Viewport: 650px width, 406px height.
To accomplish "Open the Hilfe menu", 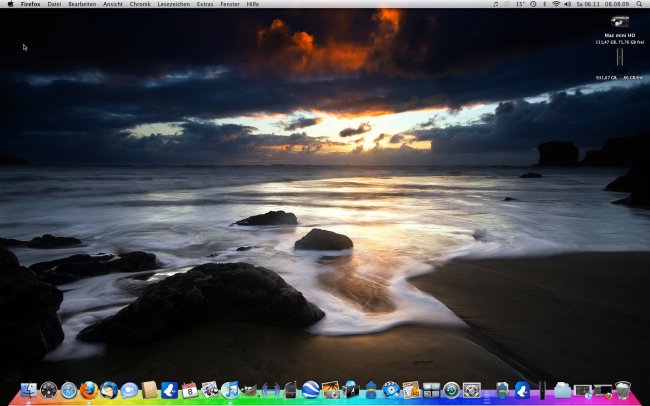I will (253, 4).
